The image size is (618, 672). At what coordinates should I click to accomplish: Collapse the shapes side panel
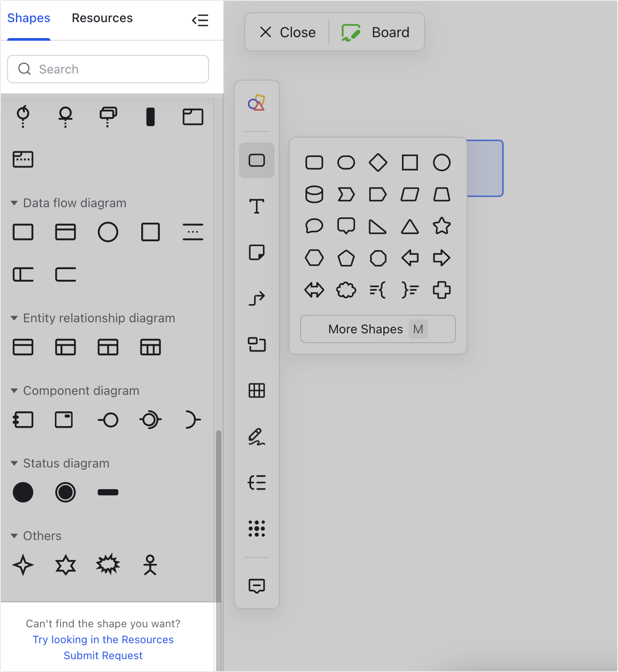[x=200, y=20]
